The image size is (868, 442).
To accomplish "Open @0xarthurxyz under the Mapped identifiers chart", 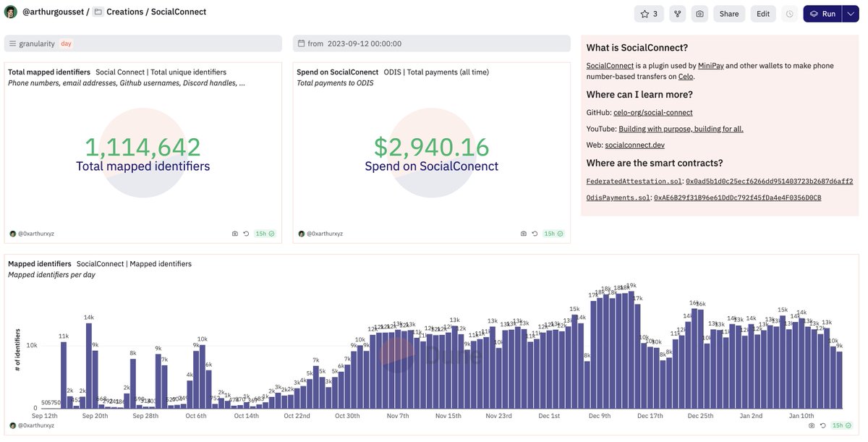I will (35, 425).
